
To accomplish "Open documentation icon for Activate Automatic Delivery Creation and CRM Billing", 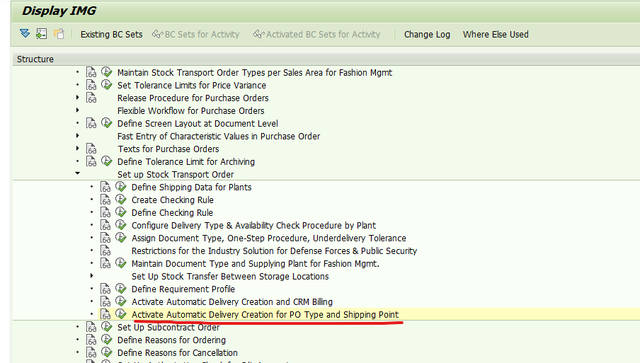I will (x=105, y=302).
